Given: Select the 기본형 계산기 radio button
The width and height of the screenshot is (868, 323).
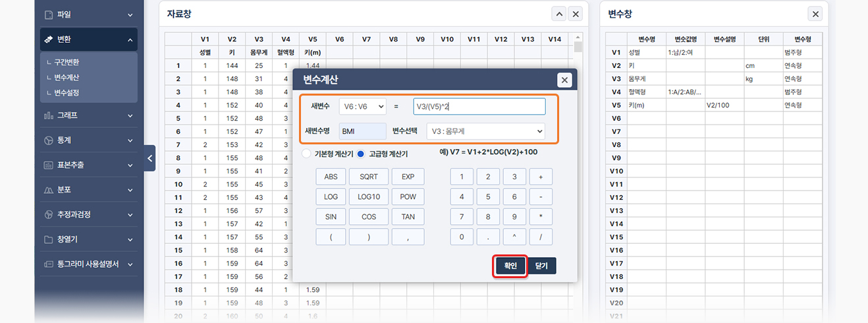Looking at the screenshot, I should point(306,154).
